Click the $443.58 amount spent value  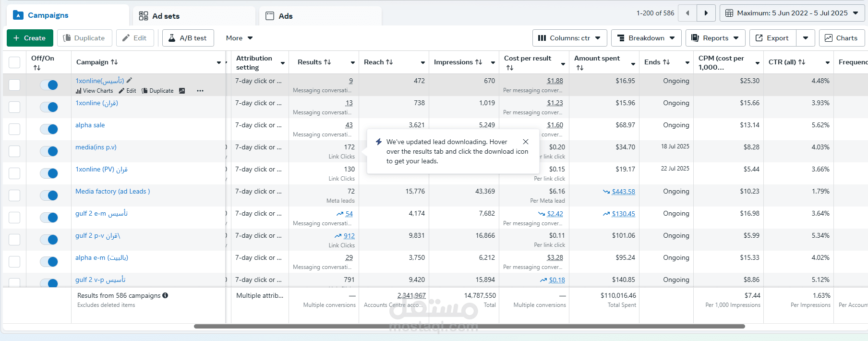623,192
